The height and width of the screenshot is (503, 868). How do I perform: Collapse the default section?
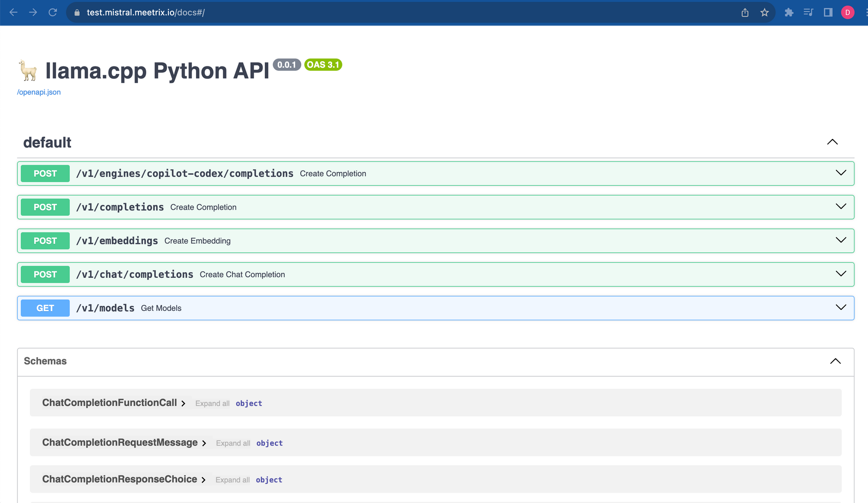tap(832, 142)
